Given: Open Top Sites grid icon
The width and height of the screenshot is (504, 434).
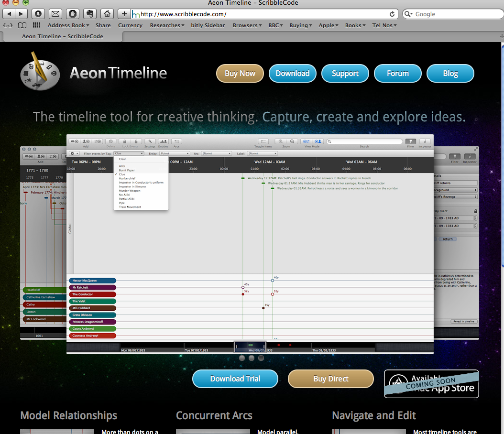Looking at the screenshot, I should (36, 25).
